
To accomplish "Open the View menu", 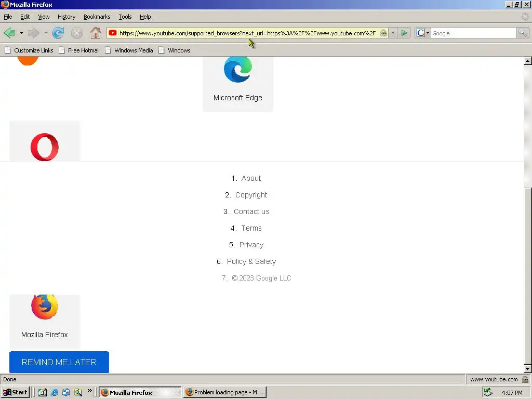I will [x=44, y=17].
